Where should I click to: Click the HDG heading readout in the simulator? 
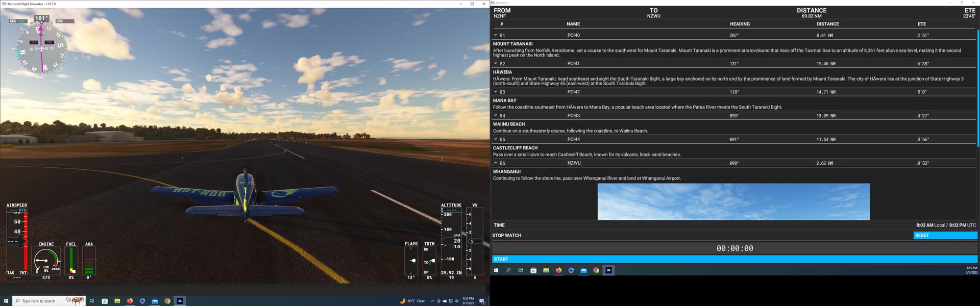click(19, 21)
